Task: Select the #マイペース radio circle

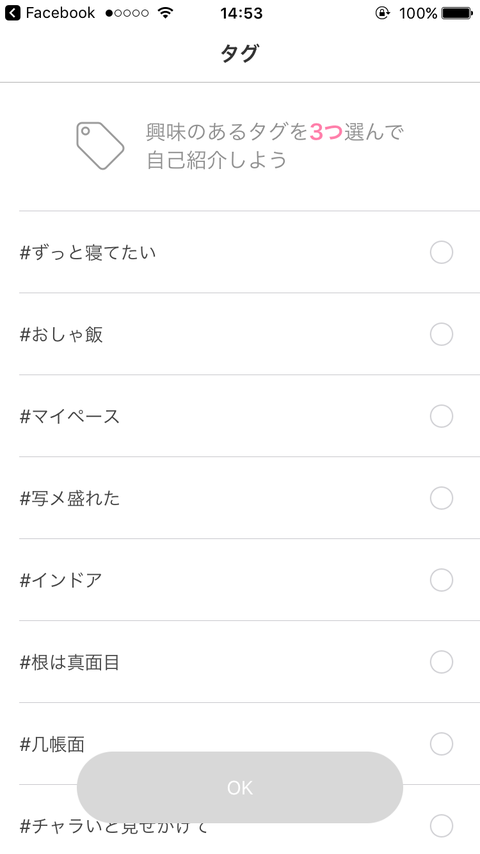Action: (x=441, y=416)
